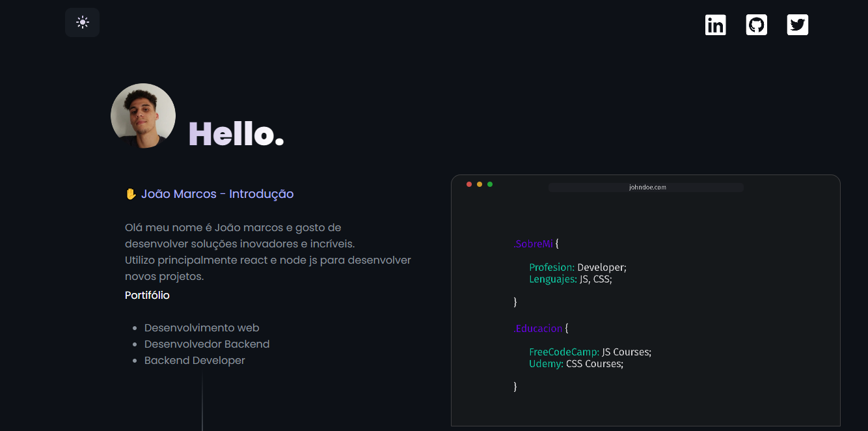Click the johndoe.com address bar
This screenshot has height=431, width=868.
pyautogui.click(x=645, y=187)
